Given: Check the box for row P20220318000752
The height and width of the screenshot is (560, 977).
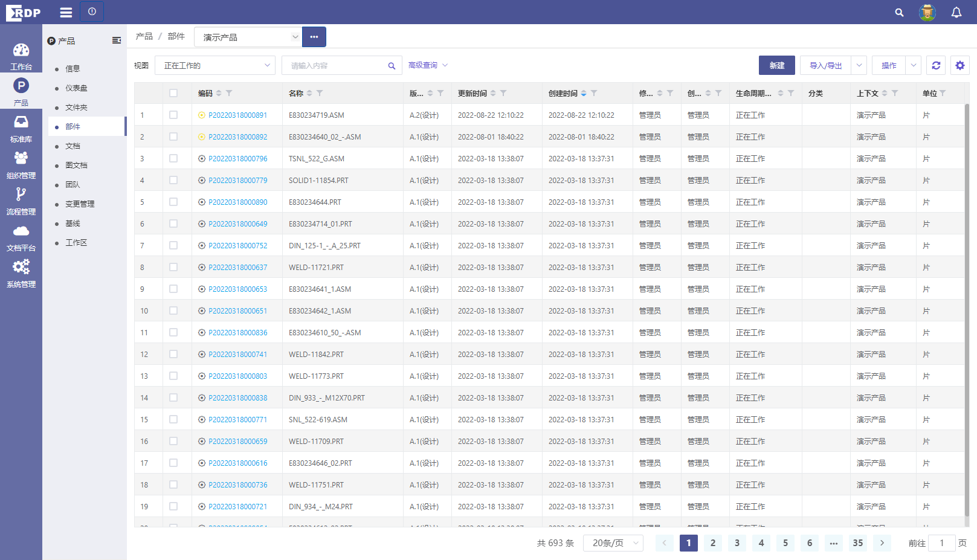Looking at the screenshot, I should (x=173, y=245).
